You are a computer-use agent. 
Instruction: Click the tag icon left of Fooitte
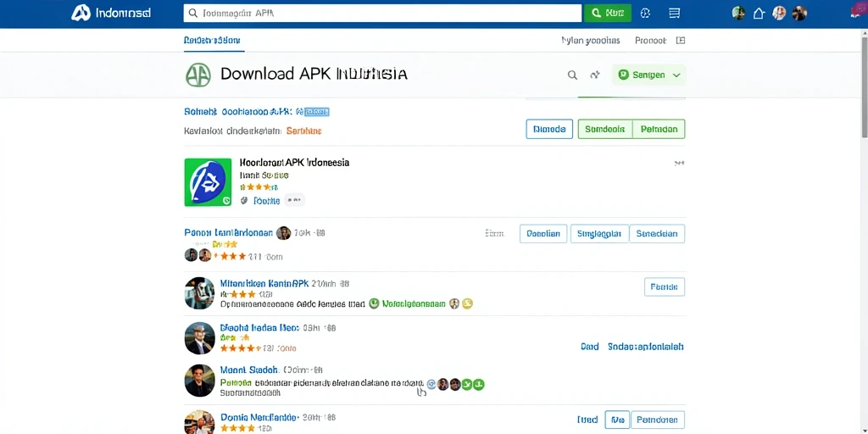244,201
